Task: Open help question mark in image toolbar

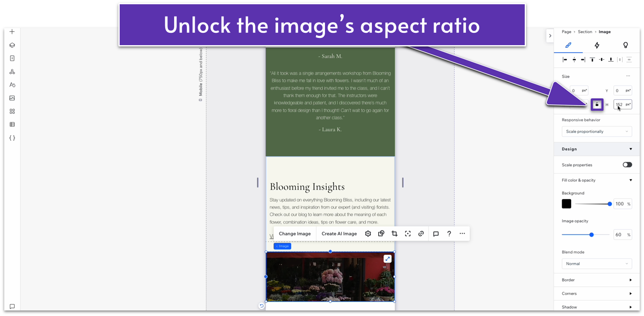Action: (x=449, y=233)
